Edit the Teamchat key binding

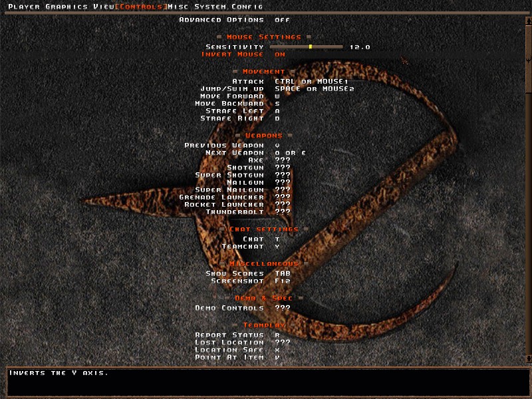[251, 247]
